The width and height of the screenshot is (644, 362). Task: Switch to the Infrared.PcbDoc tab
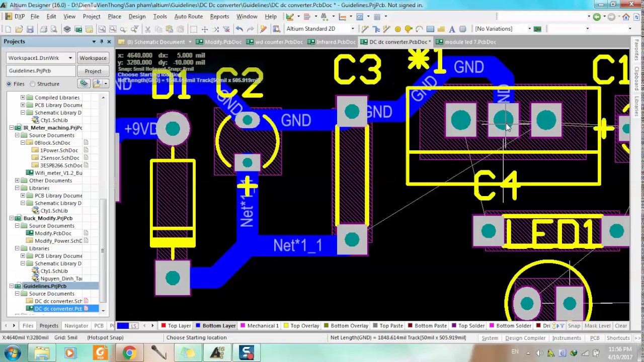coord(332,42)
